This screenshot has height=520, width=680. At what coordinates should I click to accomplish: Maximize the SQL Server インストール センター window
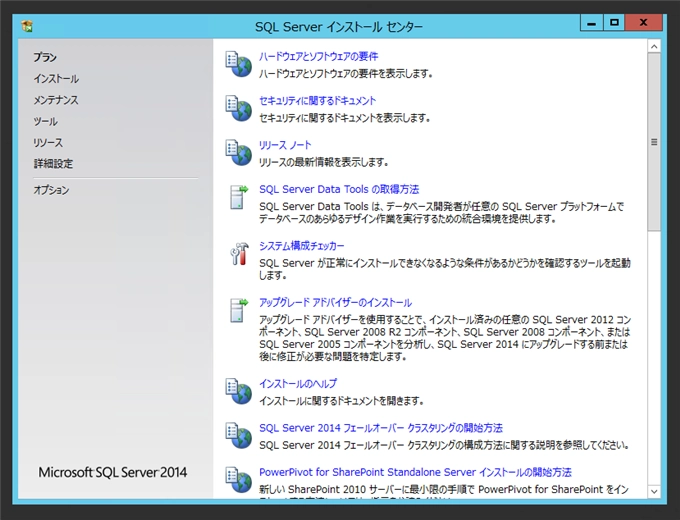[x=614, y=23]
